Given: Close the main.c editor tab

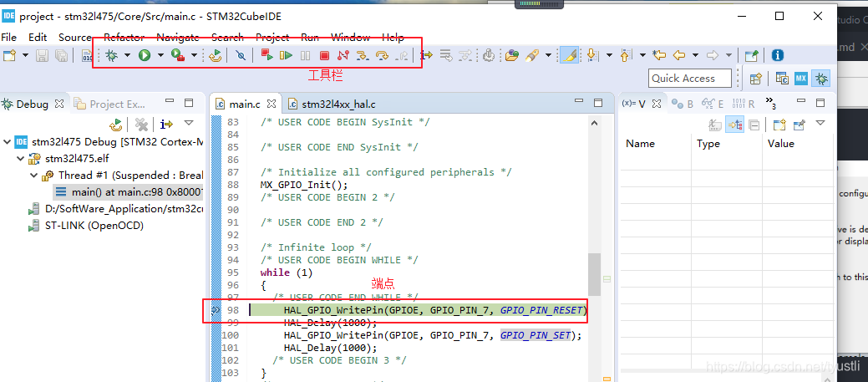Looking at the screenshot, I should (272, 104).
